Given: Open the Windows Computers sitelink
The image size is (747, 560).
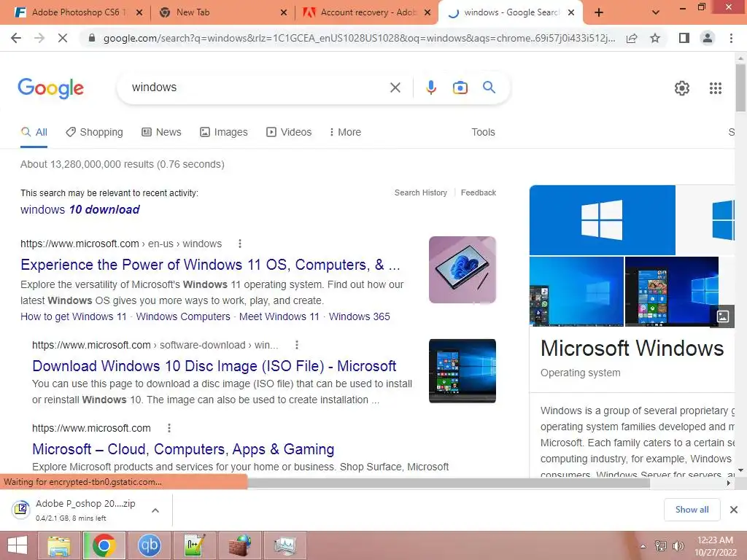Looking at the screenshot, I should tap(183, 316).
